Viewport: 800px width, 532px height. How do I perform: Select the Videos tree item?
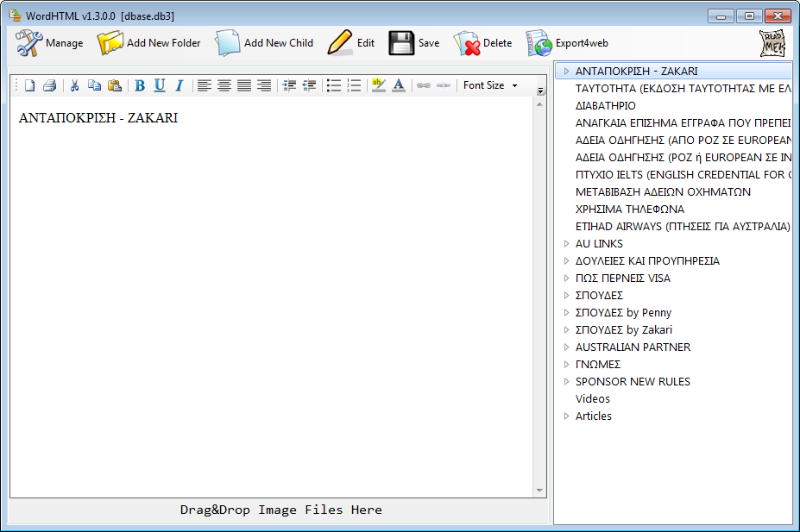(x=592, y=399)
